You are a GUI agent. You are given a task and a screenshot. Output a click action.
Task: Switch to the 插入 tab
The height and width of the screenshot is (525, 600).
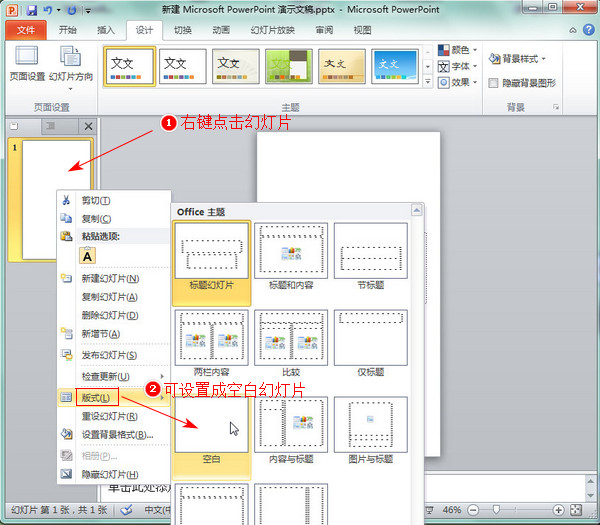tap(106, 30)
